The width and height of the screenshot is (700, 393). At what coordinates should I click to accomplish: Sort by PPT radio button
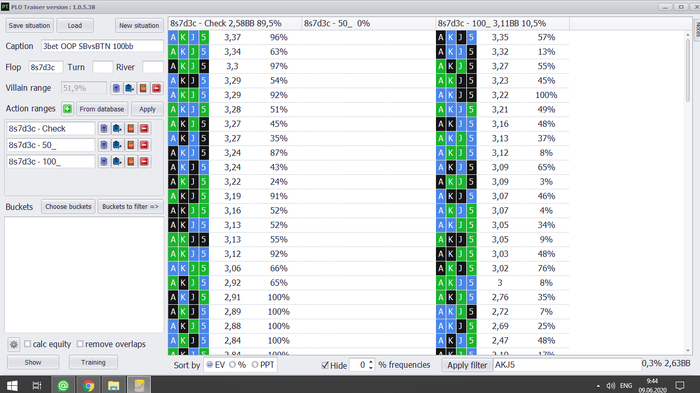(255, 365)
